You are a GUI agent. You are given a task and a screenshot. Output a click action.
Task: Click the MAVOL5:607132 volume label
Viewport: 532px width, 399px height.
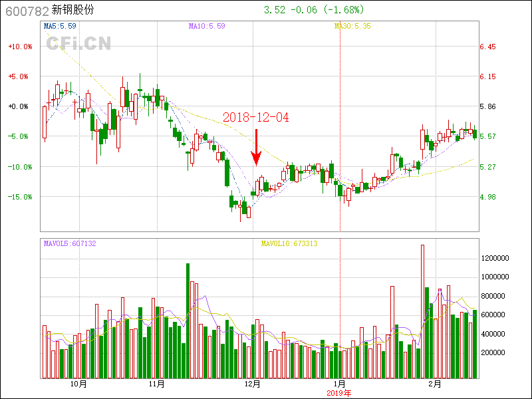pyautogui.click(x=70, y=243)
